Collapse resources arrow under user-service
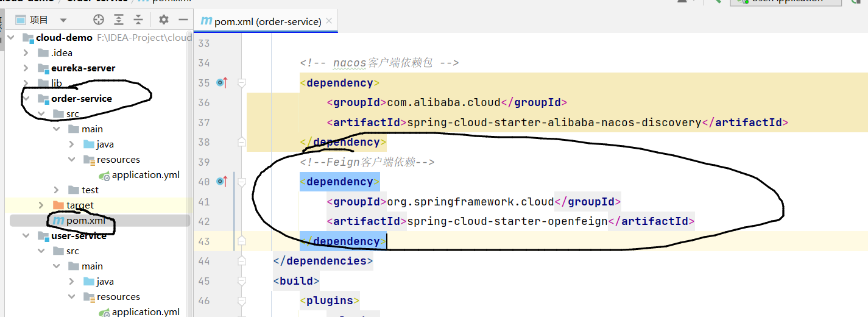Image resolution: width=868 pixels, height=317 pixels. 72,297
